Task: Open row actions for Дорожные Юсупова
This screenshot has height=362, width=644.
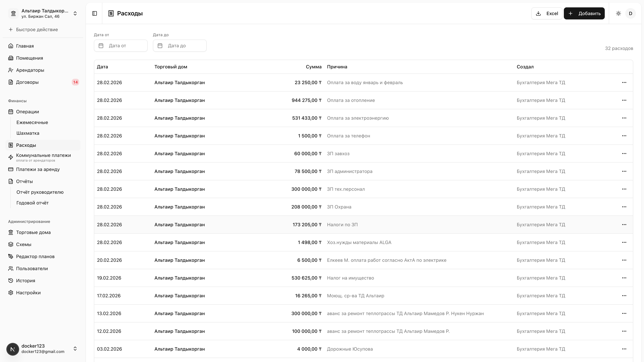Action: tap(624, 349)
